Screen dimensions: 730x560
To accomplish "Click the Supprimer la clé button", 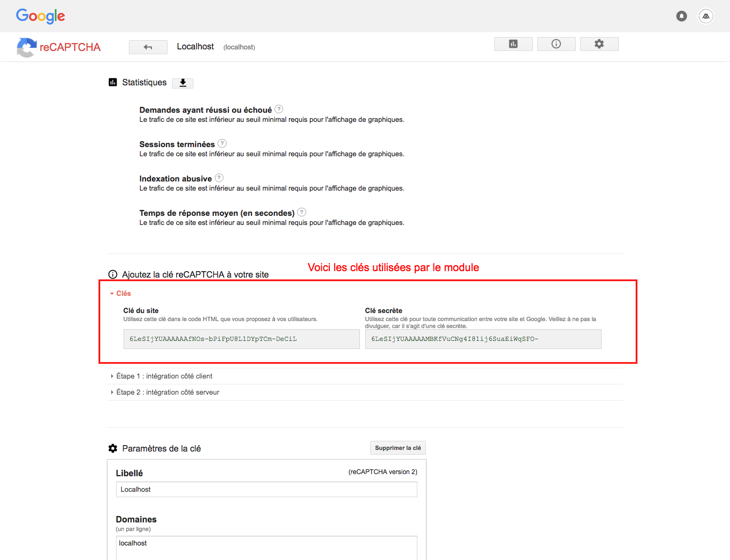I will click(397, 448).
